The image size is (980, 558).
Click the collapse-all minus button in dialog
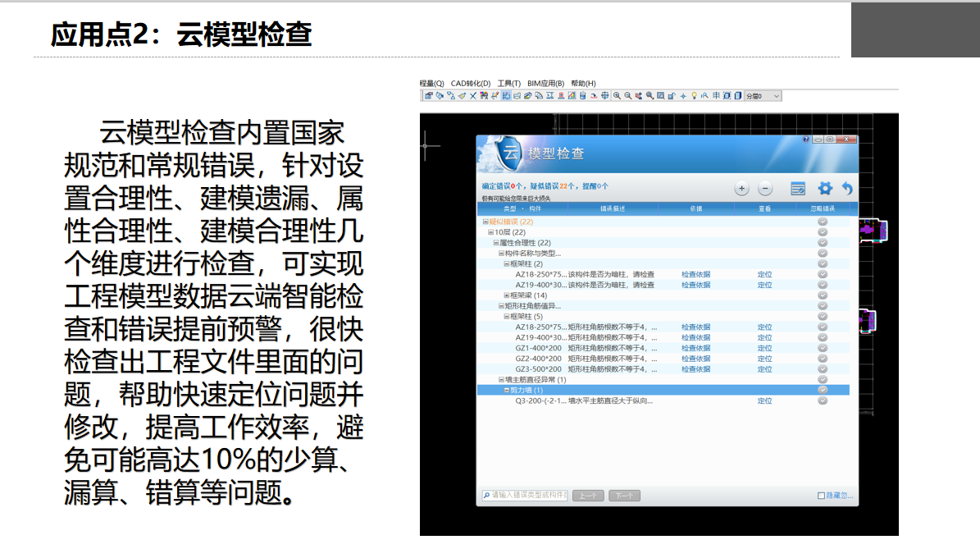(x=764, y=189)
